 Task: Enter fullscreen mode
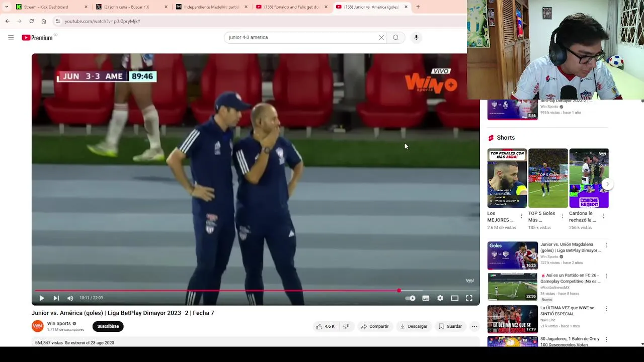[x=469, y=298]
